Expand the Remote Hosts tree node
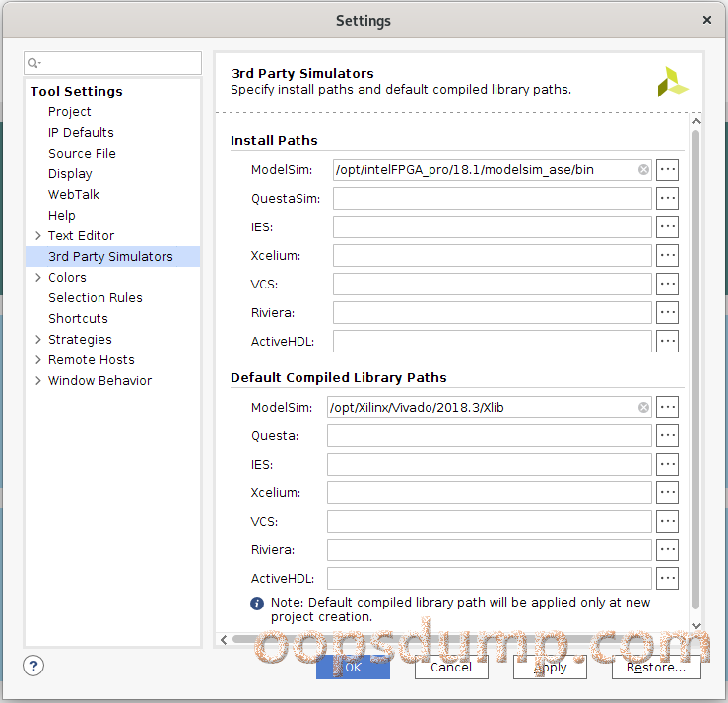Screen dimensions: 728x703 click(38, 359)
